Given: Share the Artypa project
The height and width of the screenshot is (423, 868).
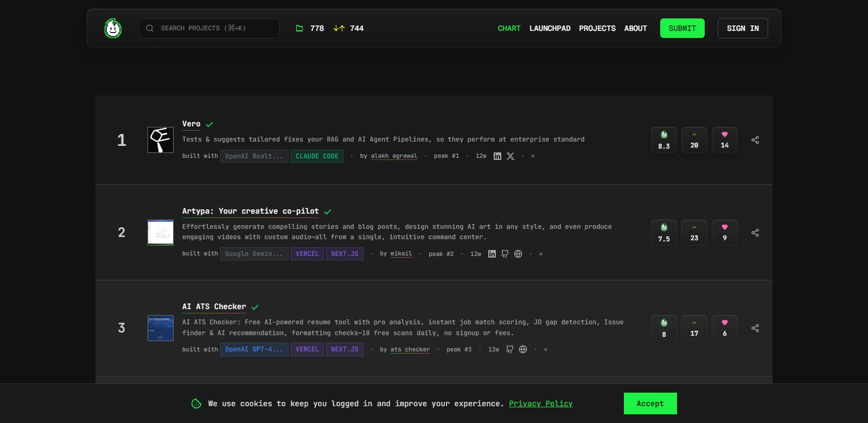Looking at the screenshot, I should tap(755, 233).
